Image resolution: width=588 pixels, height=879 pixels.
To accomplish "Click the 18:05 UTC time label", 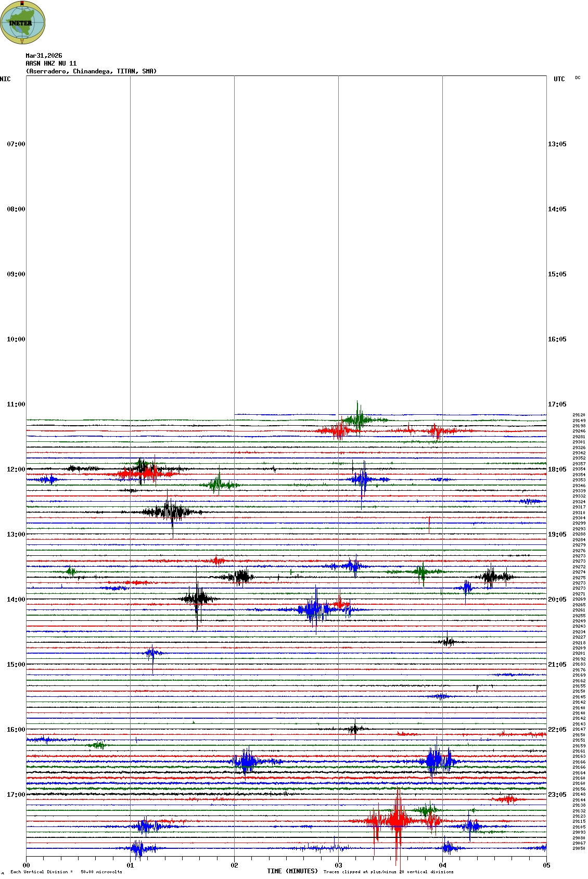I will [557, 469].
